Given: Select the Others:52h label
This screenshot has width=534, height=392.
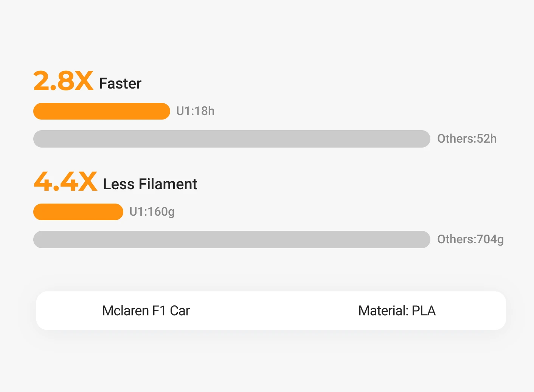Looking at the screenshot, I should [467, 139].
